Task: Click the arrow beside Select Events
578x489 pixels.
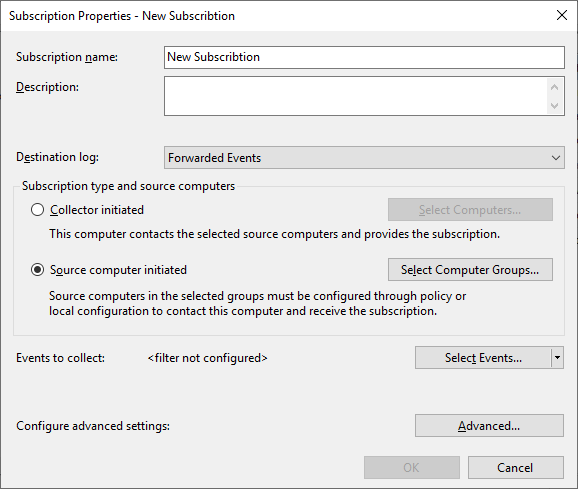Action: [557, 357]
